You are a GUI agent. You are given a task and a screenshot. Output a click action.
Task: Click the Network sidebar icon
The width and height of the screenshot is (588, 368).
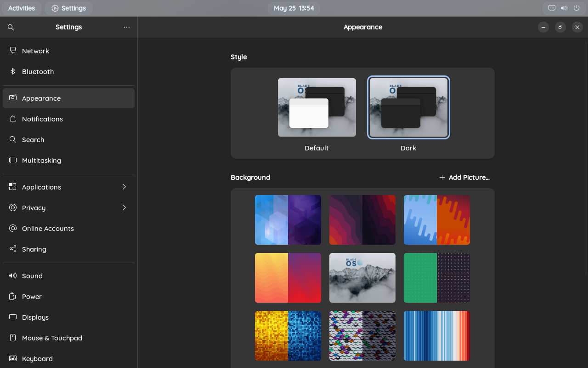[13, 51]
